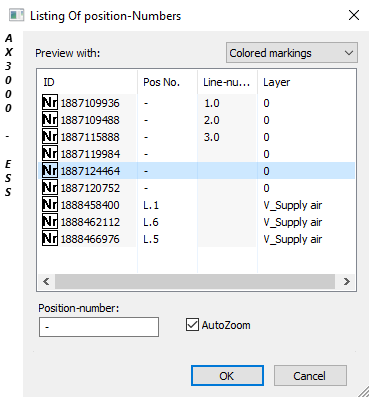Sort by the ID column header
The image size is (370, 398).
tap(87, 82)
